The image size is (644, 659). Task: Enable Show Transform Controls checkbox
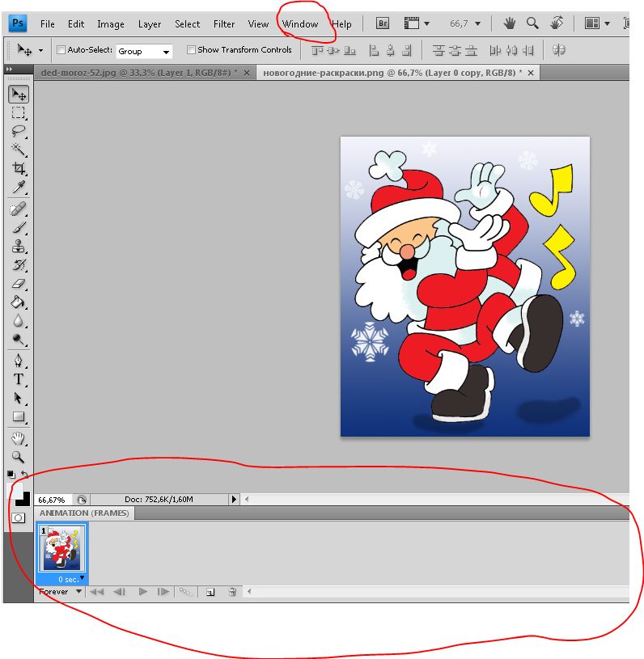pyautogui.click(x=192, y=50)
